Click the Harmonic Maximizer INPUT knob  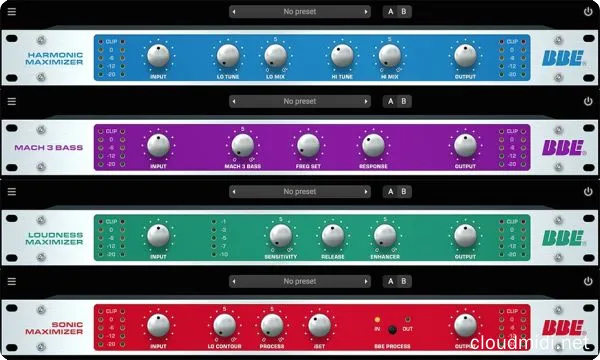pos(158,56)
